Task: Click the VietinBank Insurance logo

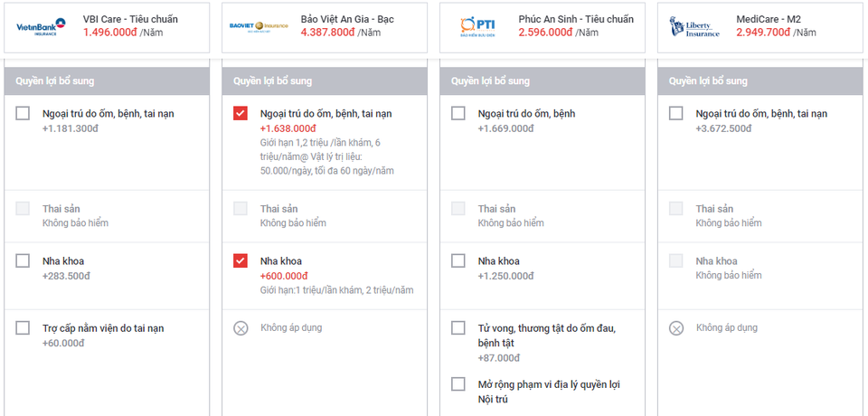Action: (x=42, y=26)
